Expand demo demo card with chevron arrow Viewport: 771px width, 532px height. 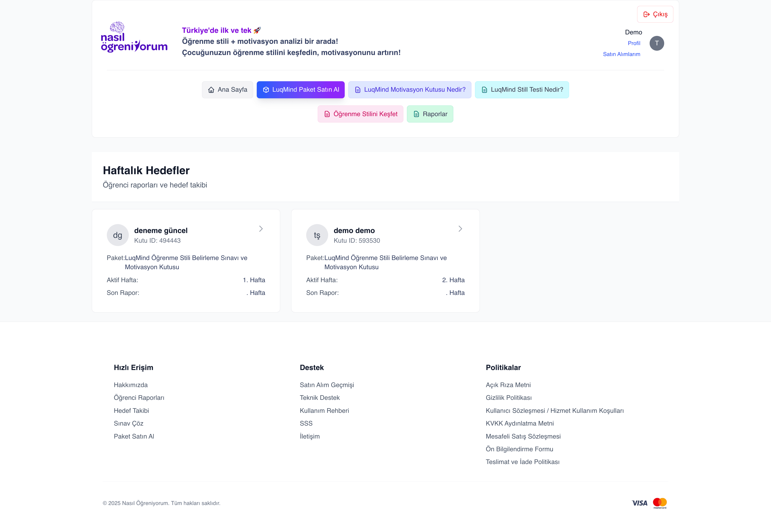point(460,229)
